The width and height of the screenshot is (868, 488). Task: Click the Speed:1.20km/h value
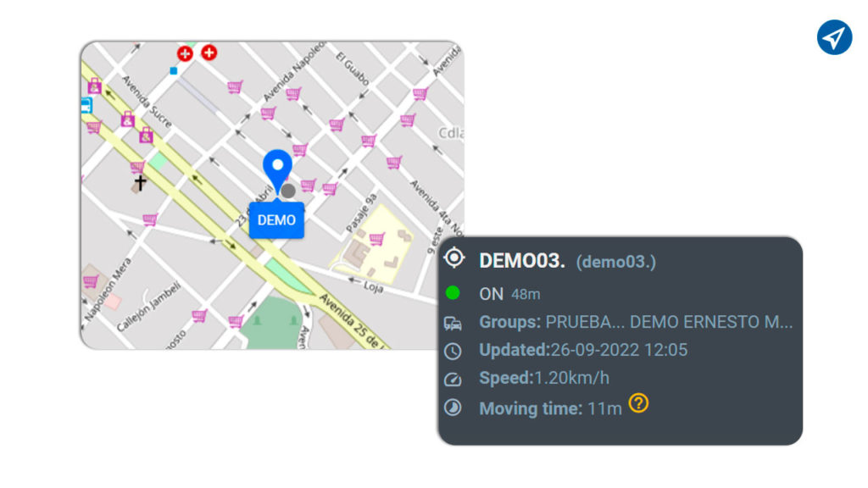(x=544, y=379)
